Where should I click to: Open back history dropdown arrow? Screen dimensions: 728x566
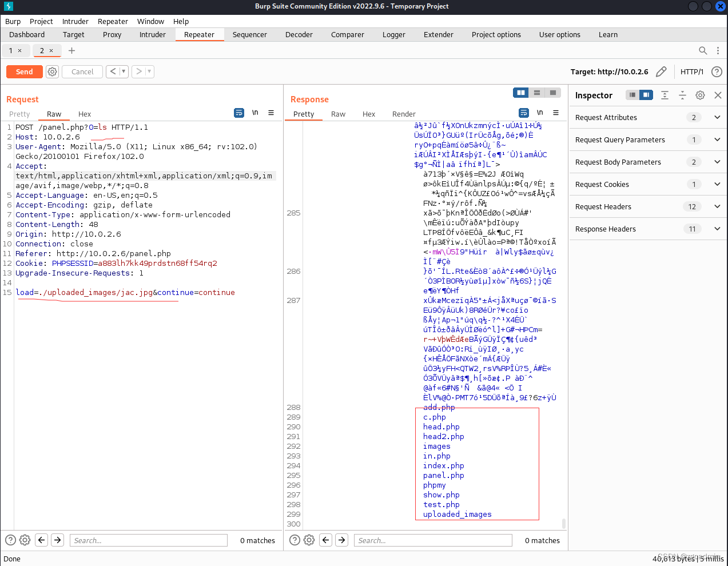[123, 71]
